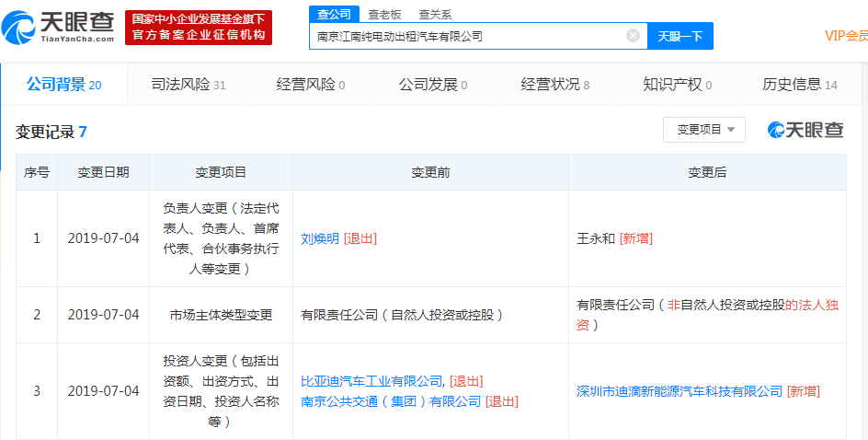Open the 公司背景 tab

(64, 85)
